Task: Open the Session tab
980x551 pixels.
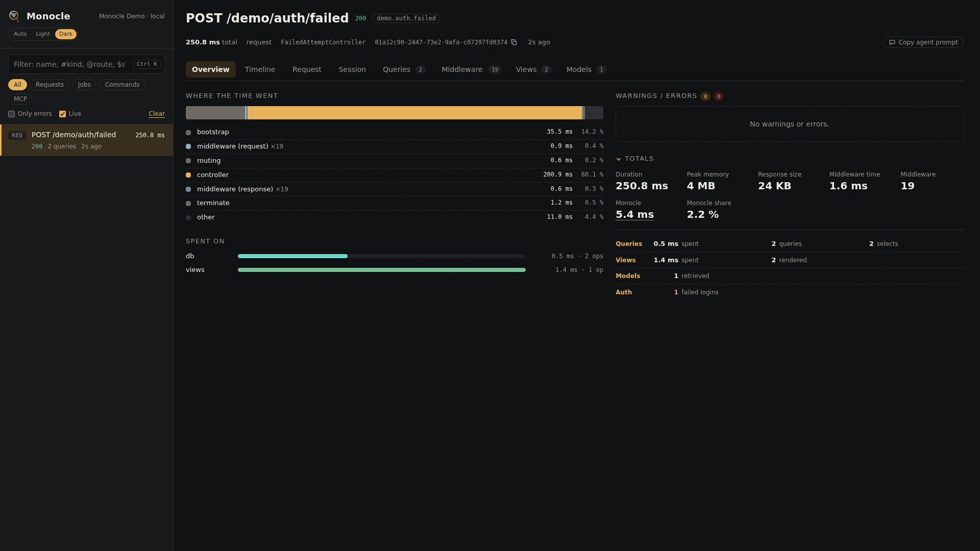Action: coord(352,69)
